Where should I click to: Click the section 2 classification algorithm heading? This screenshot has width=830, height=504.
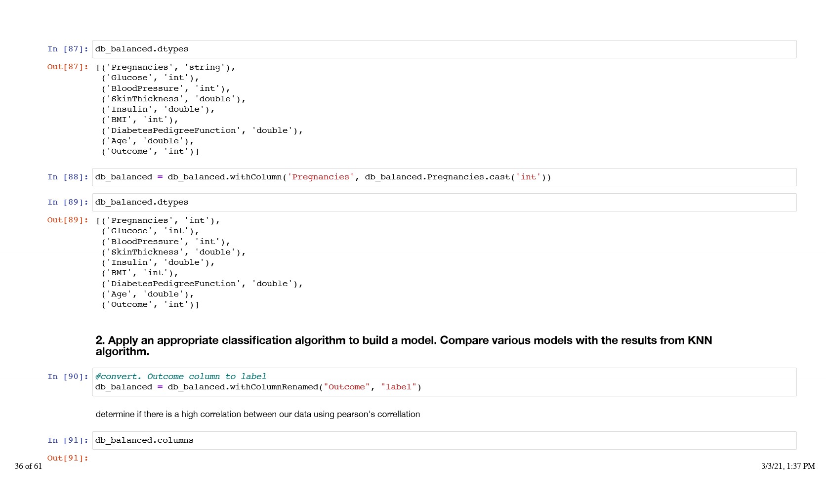tap(403, 346)
